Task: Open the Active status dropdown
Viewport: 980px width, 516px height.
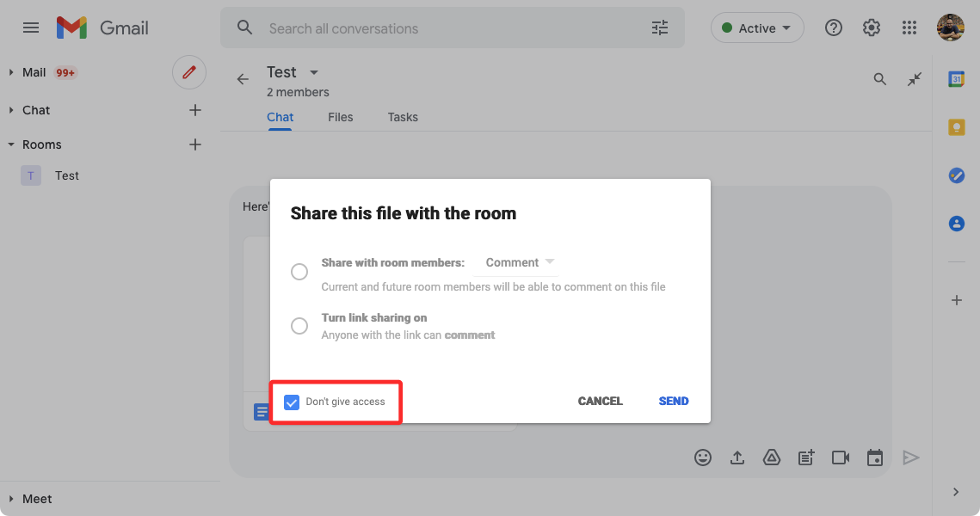Action: click(756, 28)
